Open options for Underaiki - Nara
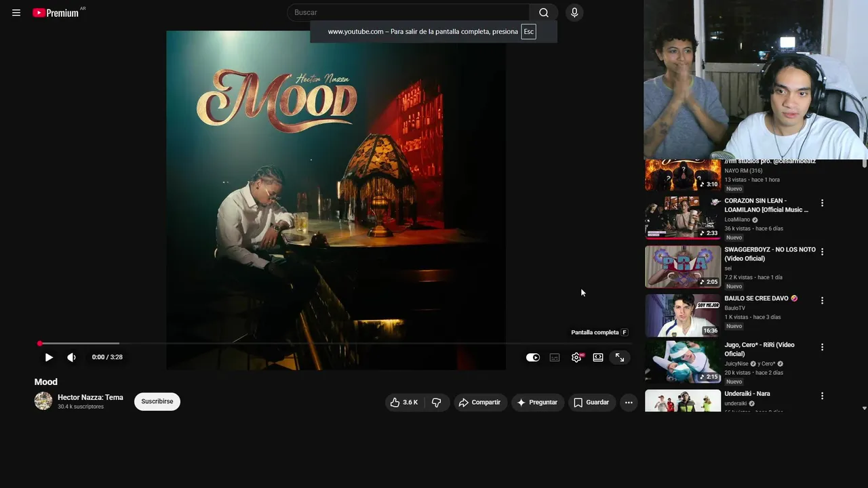The image size is (868, 488). pos(822,396)
